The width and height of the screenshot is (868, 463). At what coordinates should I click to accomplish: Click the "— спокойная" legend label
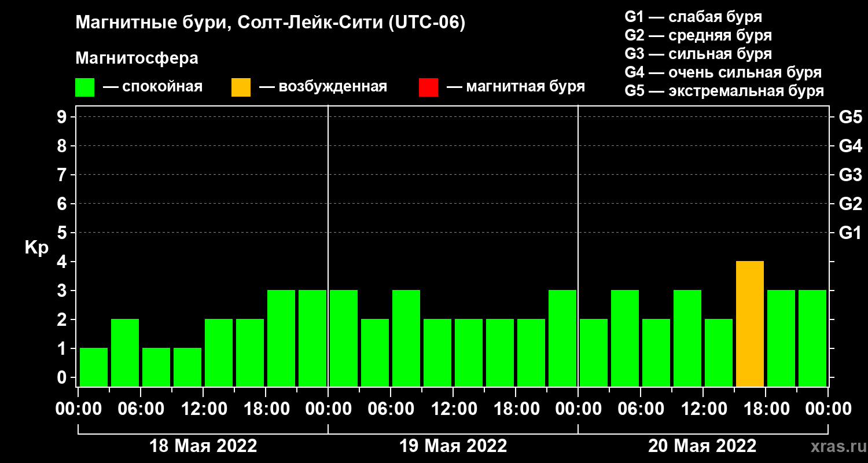(x=153, y=87)
